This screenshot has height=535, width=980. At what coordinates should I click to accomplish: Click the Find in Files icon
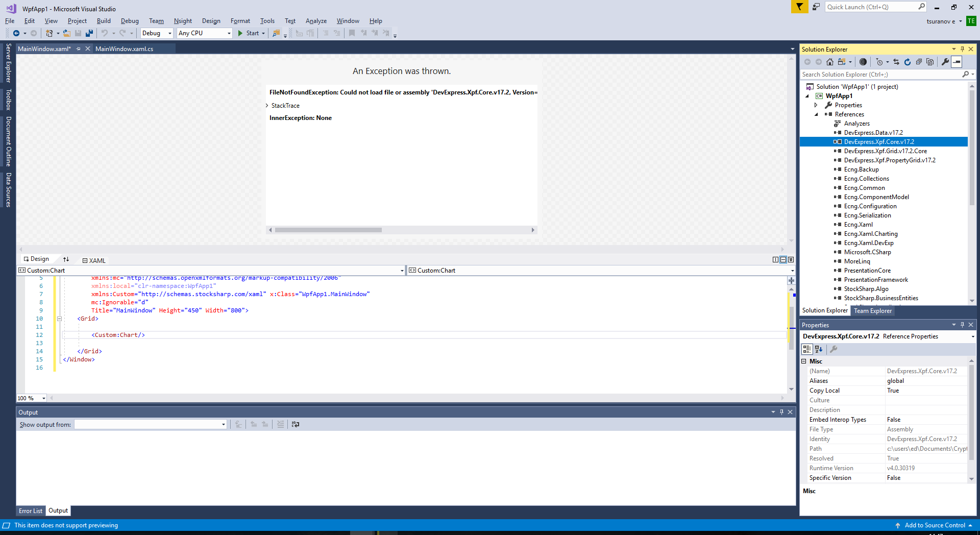[x=276, y=33]
